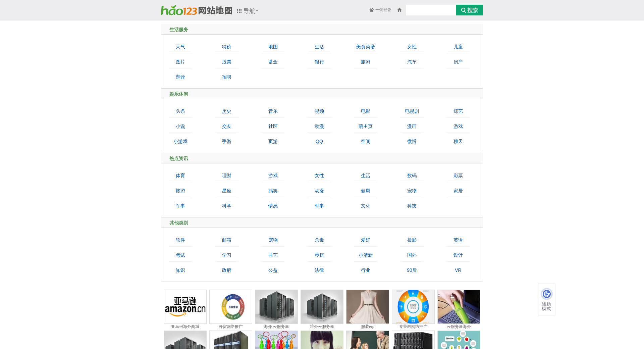The height and width of the screenshot is (349, 644).
Task: Open the 儿童 link
Action: pos(458,47)
